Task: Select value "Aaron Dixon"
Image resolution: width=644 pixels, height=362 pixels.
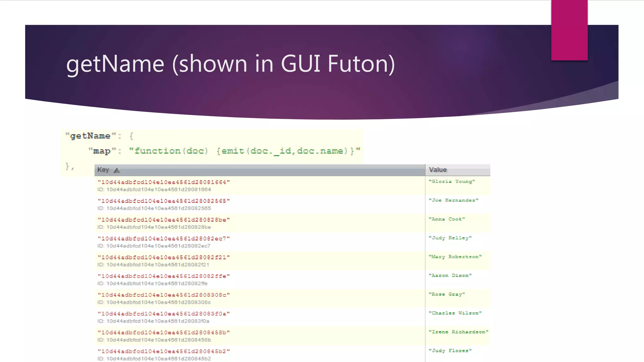Action: tap(450, 276)
